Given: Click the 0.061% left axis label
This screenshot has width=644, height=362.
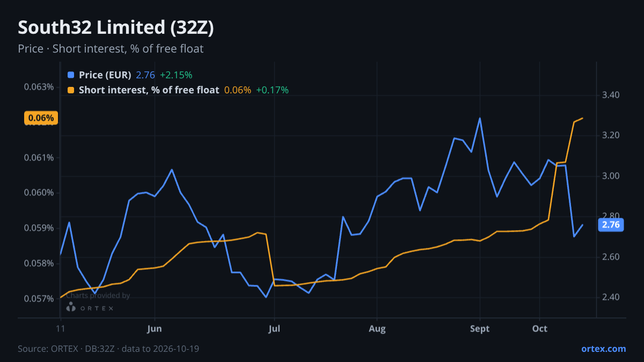Looking at the screenshot, I should [39, 158].
